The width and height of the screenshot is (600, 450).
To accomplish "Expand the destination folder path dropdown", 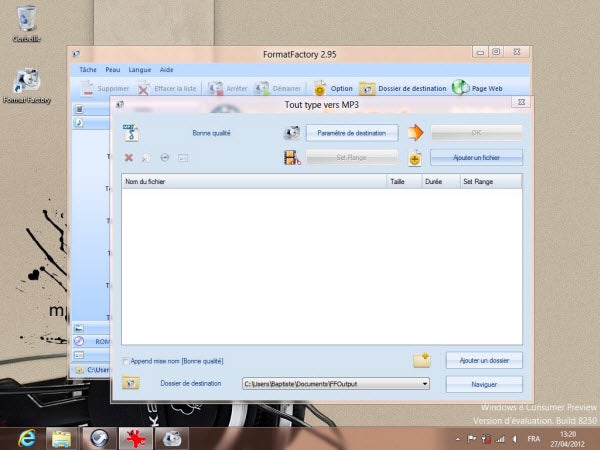I will click(425, 384).
